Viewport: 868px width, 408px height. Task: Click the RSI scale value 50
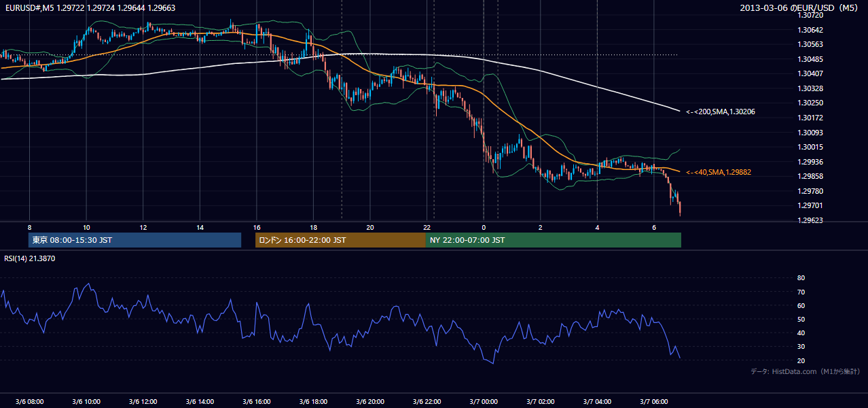tap(801, 319)
